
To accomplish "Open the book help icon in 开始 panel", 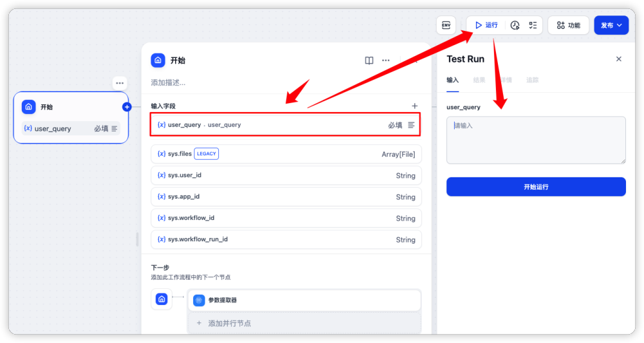I will click(x=369, y=61).
